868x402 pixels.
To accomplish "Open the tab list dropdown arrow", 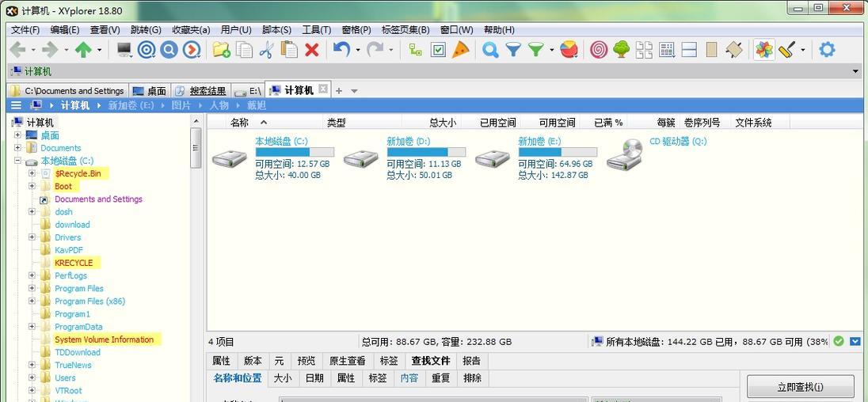I will (x=354, y=91).
